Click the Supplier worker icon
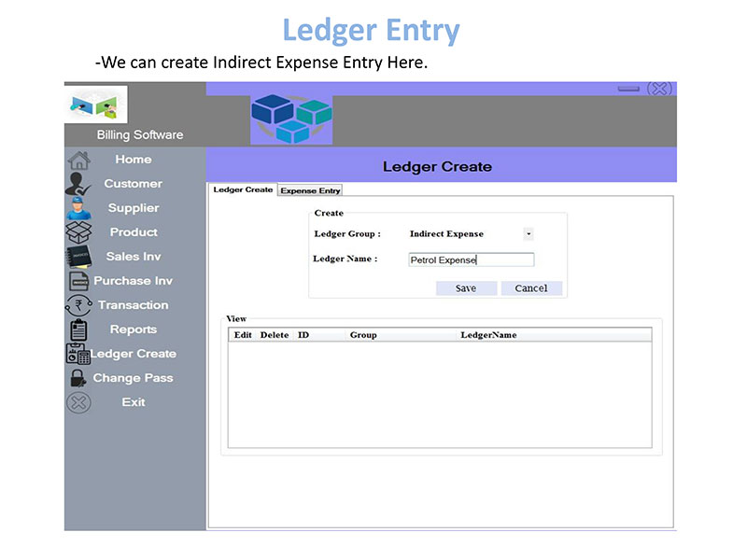The height and width of the screenshot is (560, 747). pyautogui.click(x=78, y=208)
